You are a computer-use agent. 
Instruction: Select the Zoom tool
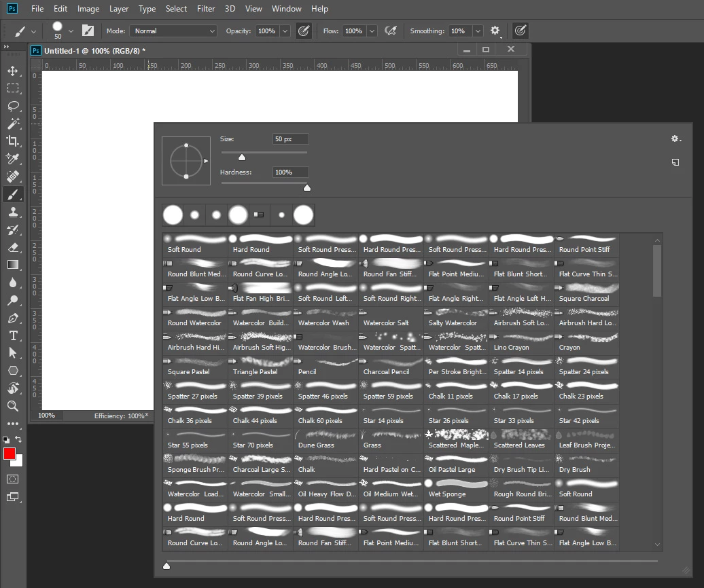[13, 406]
